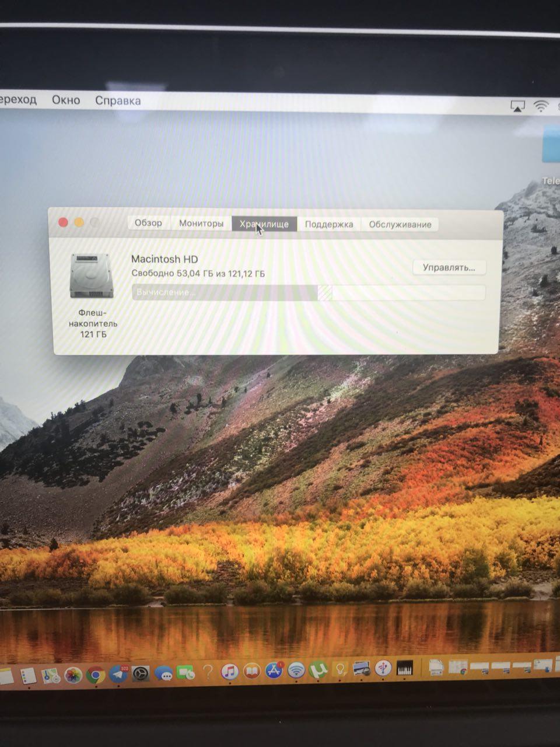Image resolution: width=560 pixels, height=747 pixels.
Task: Launch iTunes from the dock
Action: coord(230,672)
